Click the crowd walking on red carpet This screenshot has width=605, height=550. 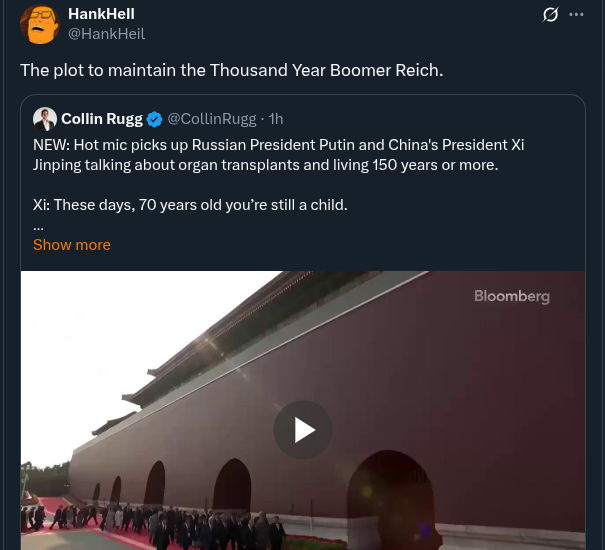click(154, 527)
